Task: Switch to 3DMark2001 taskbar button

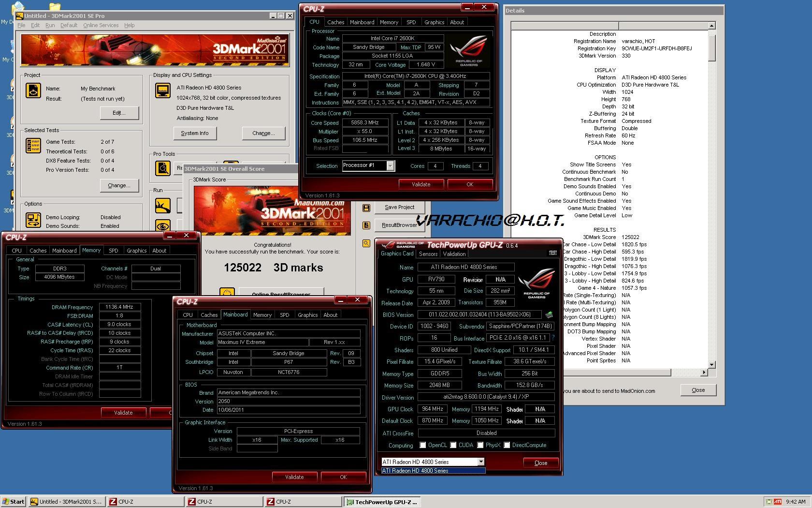Action: coord(66,502)
